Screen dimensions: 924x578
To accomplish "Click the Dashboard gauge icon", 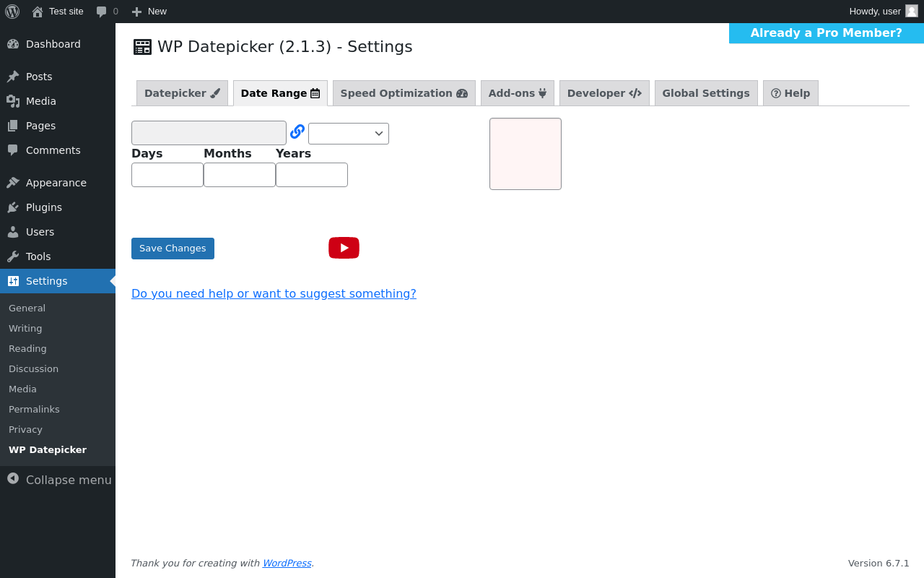I will 13,44.
